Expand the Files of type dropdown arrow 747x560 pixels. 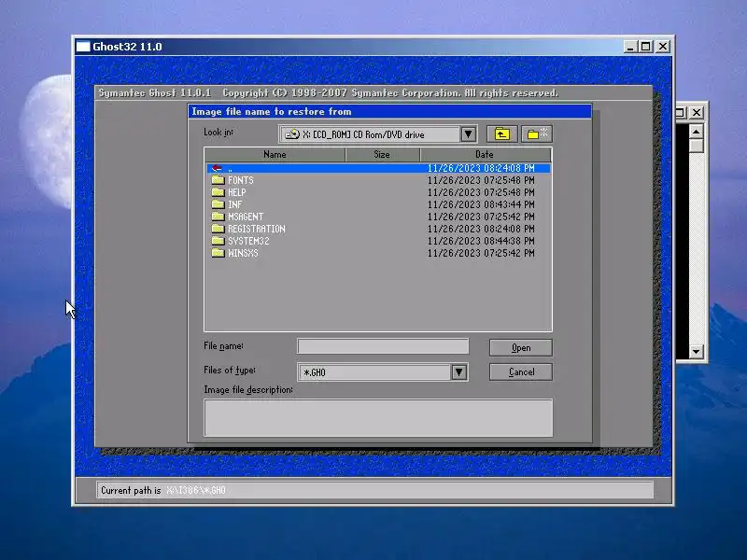pyautogui.click(x=458, y=371)
